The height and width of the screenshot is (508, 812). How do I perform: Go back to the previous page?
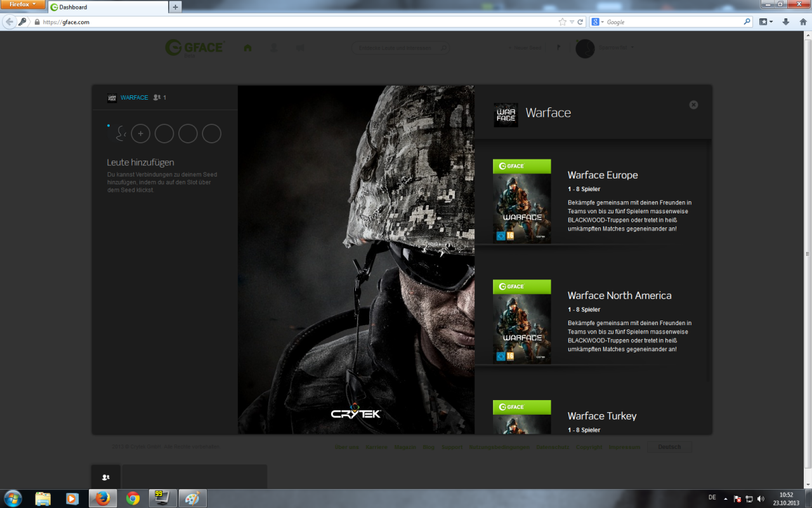tap(9, 22)
